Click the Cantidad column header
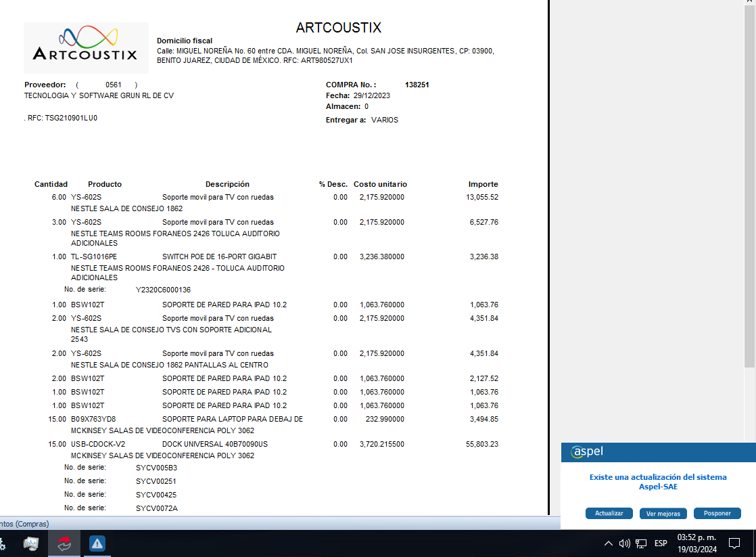 point(51,184)
